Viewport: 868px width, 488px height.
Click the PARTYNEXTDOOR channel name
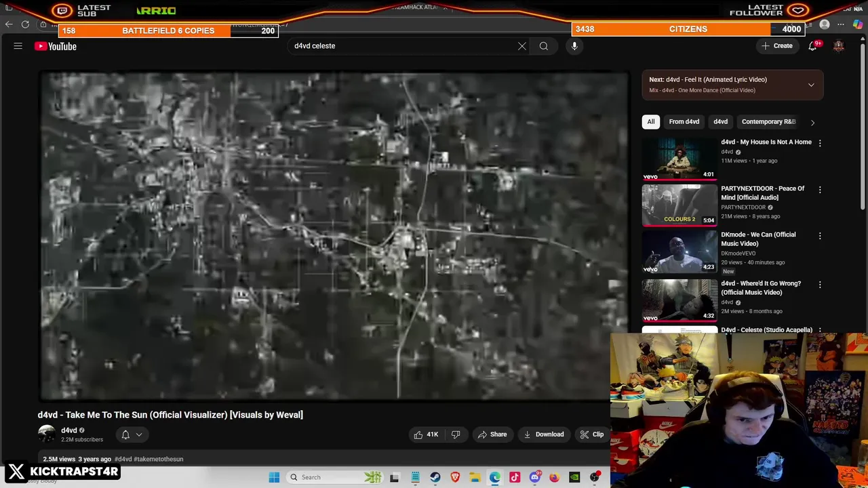743,207
